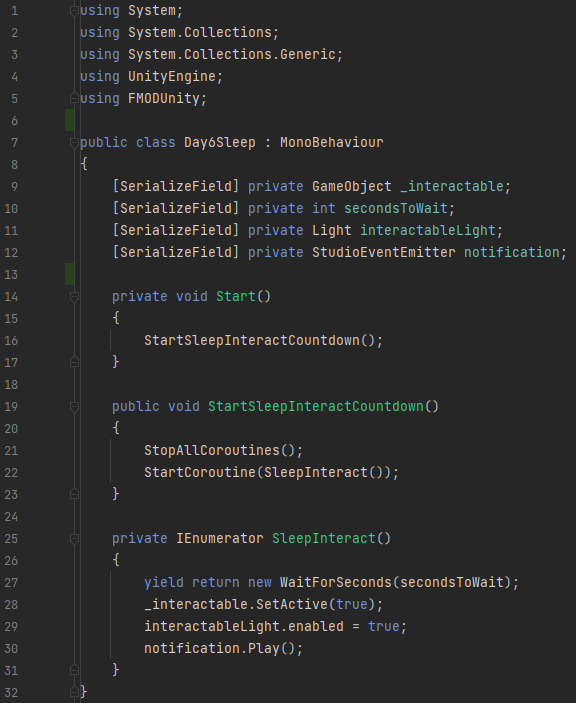Click the IEnumerator return type
The height and width of the screenshot is (703, 576).
[x=220, y=538]
